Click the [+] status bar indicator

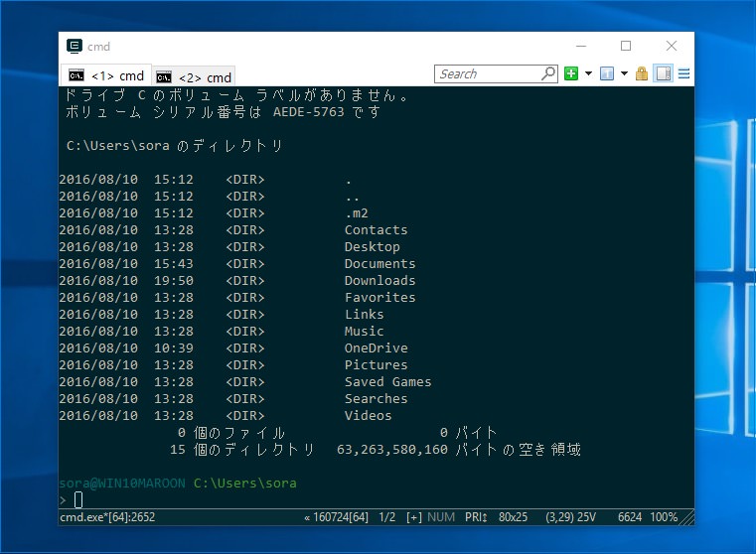coord(414,517)
